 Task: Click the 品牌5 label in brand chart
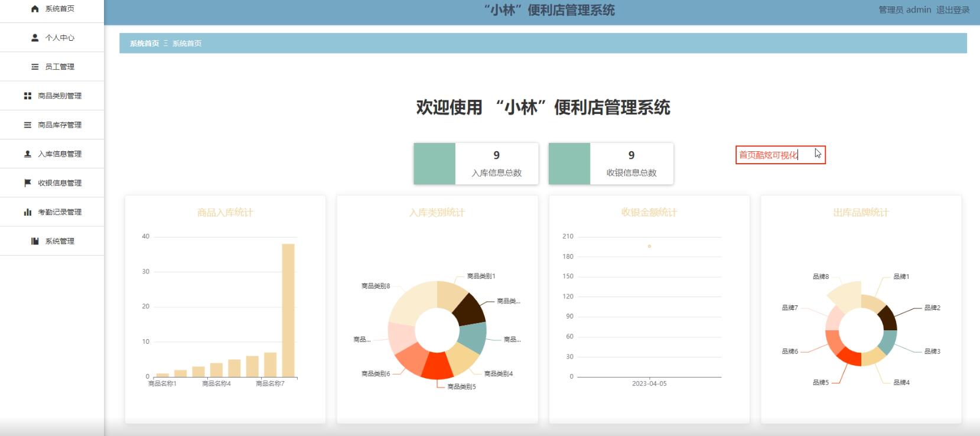(821, 383)
